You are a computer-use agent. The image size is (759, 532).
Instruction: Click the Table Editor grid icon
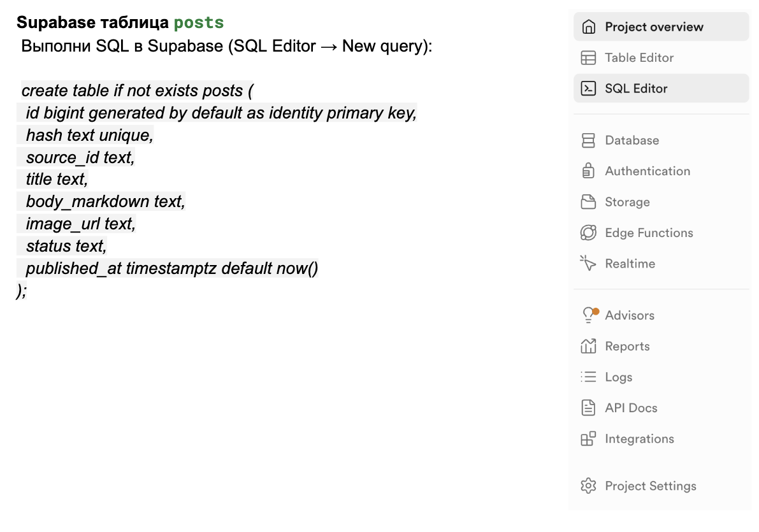[588, 58]
